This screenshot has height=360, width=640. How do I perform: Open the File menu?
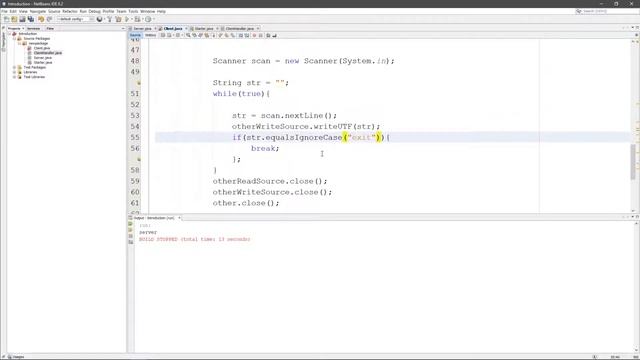pyautogui.click(x=4, y=11)
